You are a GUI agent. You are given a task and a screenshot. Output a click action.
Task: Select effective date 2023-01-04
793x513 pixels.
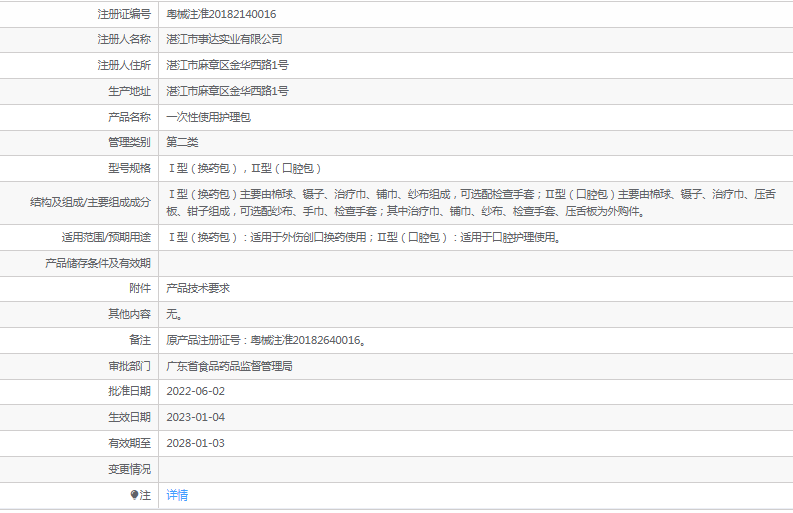pos(196,418)
